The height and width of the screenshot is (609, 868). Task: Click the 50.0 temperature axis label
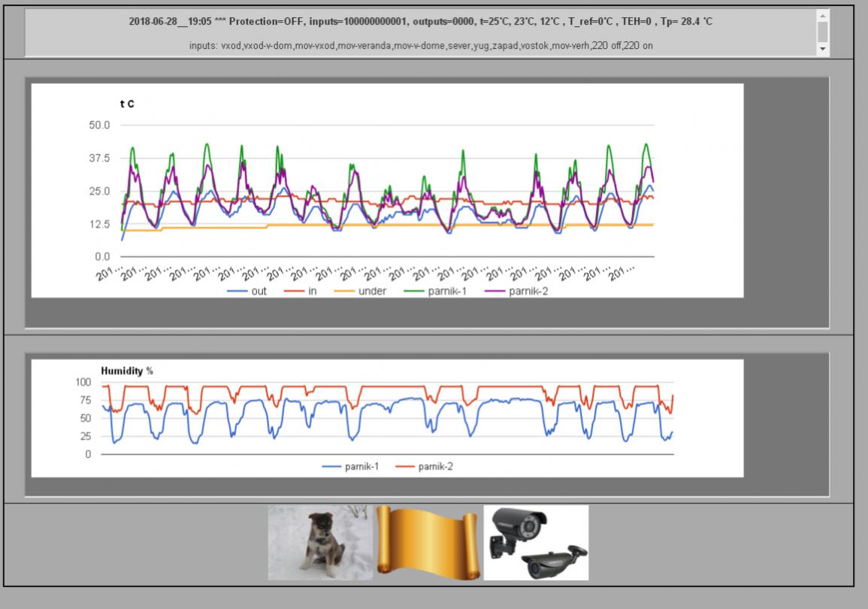click(x=99, y=125)
